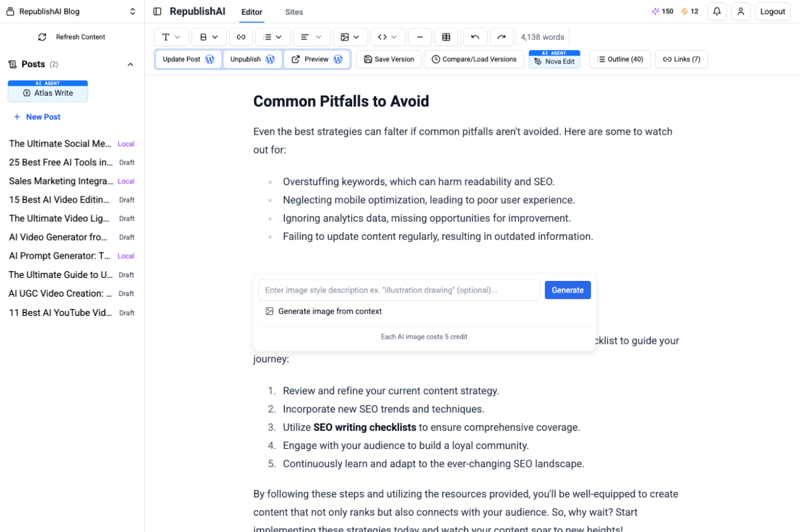Open the text style dropdown
This screenshot has height=532, width=806.
171,37
